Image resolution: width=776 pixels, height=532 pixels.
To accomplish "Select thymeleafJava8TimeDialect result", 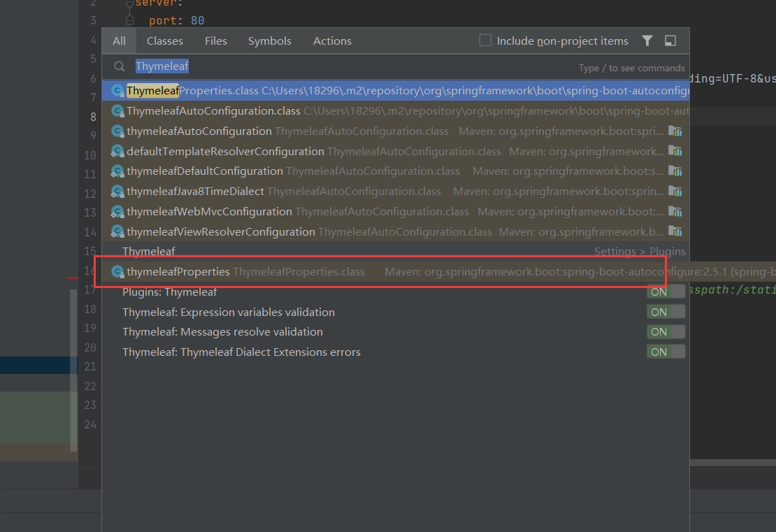I will (396, 192).
